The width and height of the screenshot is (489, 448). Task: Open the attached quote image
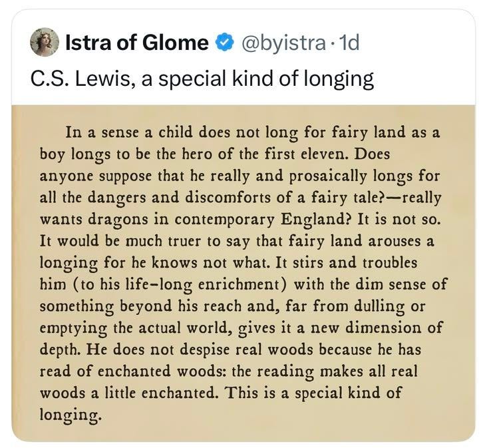(244, 274)
